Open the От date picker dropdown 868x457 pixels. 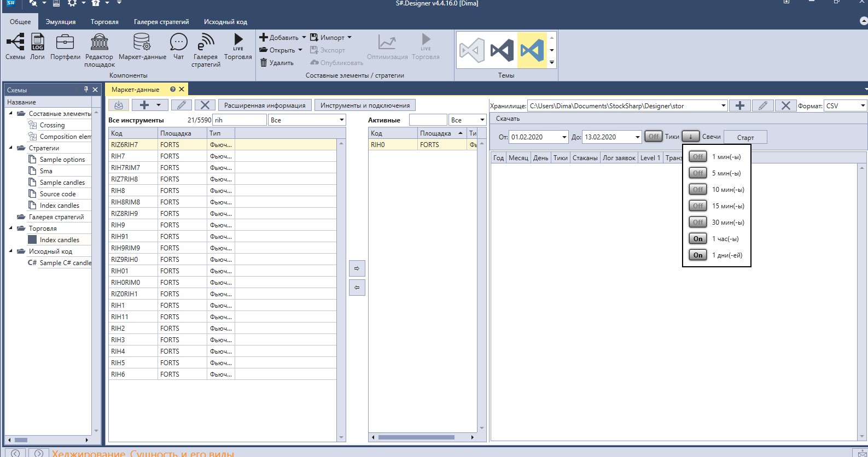pos(564,137)
